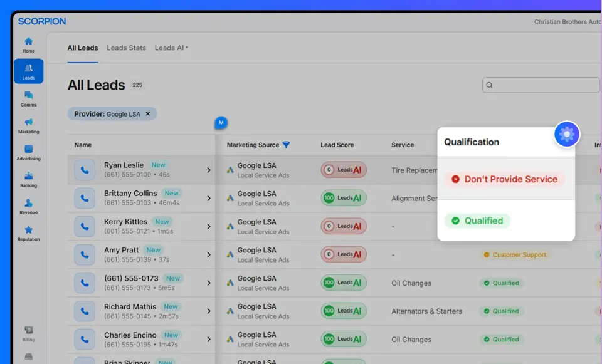Click phone icon for Ryan Leslie
The width and height of the screenshot is (602, 364).
85,170
